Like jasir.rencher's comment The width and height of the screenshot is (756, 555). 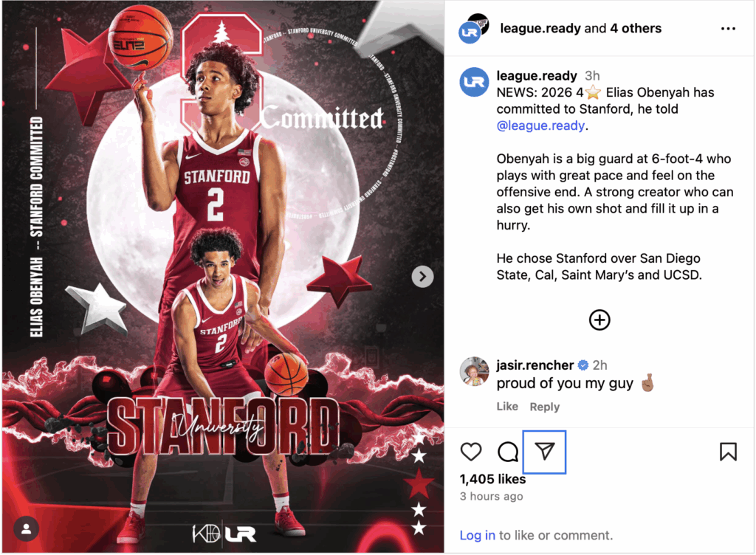507,407
